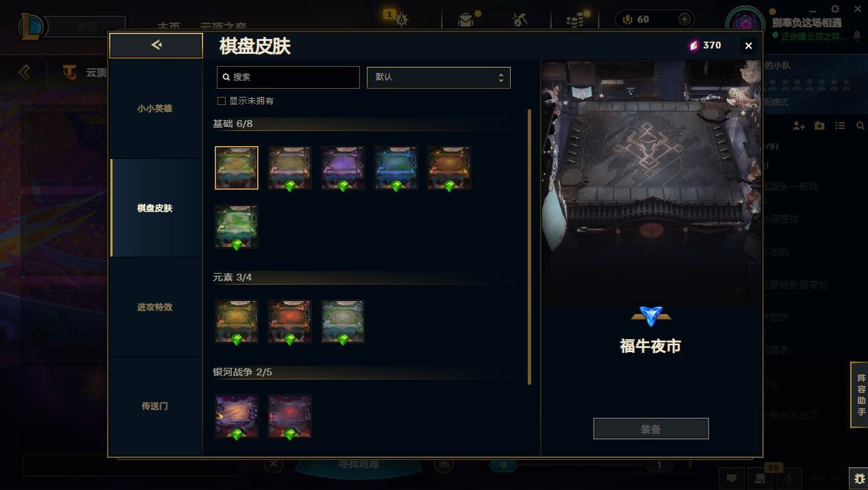Click the greyed 装备 equip button
Screen dimensions: 868x490
coord(650,429)
